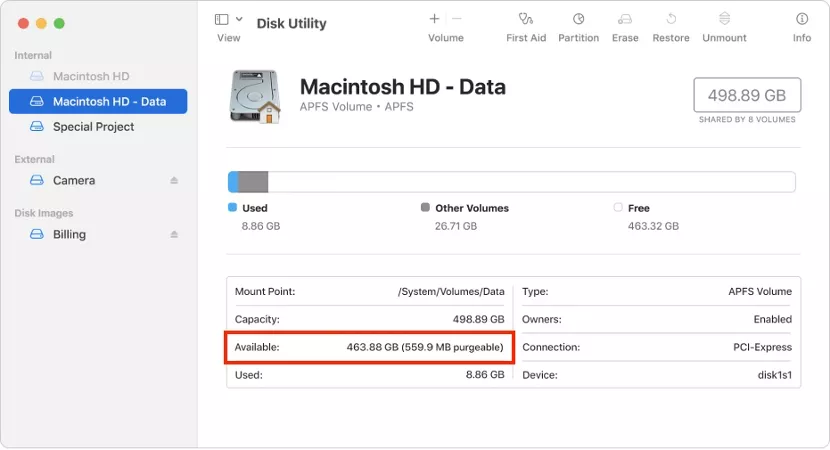
Task: Click the First Aid stethoscope icon
Action: click(525, 19)
